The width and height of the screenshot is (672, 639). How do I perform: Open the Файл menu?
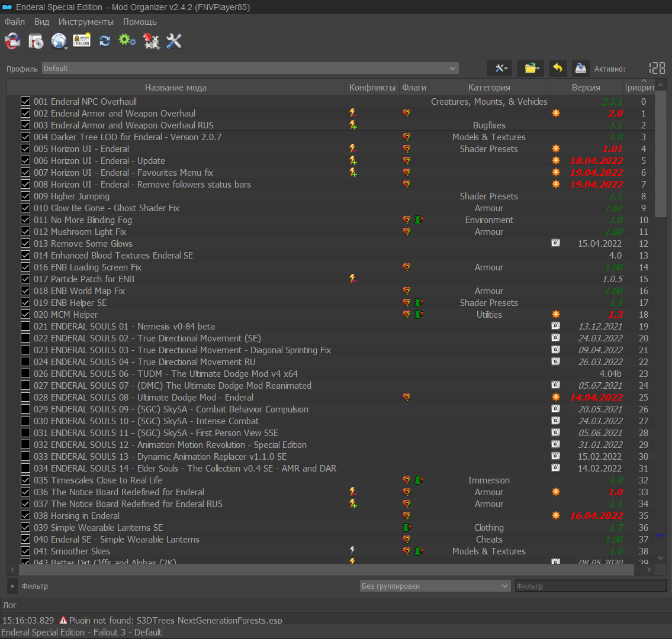tap(15, 22)
